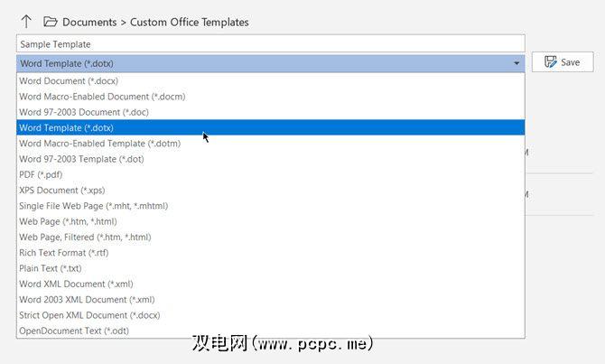Viewport: 605px width, 364px height.
Task: Collapse the file type dropdown arrow
Action: (x=517, y=63)
